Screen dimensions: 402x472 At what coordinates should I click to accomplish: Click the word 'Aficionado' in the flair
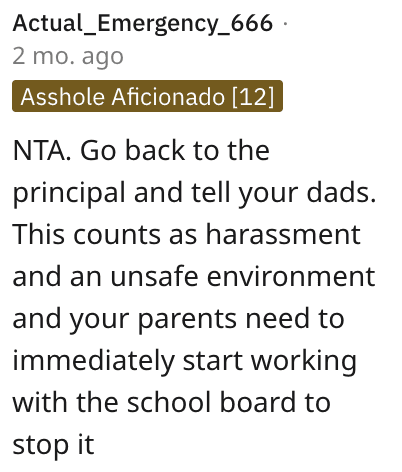(168, 97)
